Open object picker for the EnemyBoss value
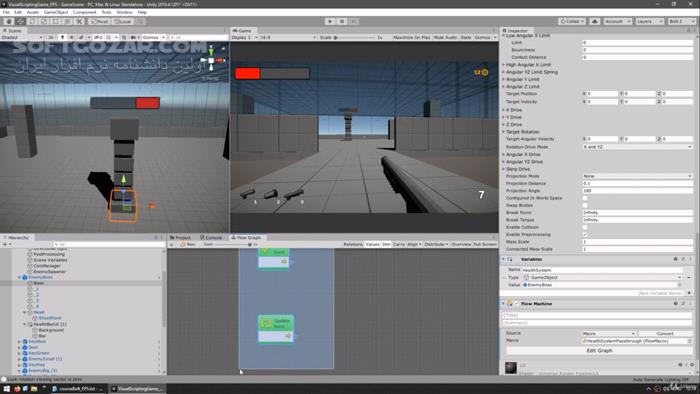Image resolution: width=700 pixels, height=394 pixels. point(679,285)
